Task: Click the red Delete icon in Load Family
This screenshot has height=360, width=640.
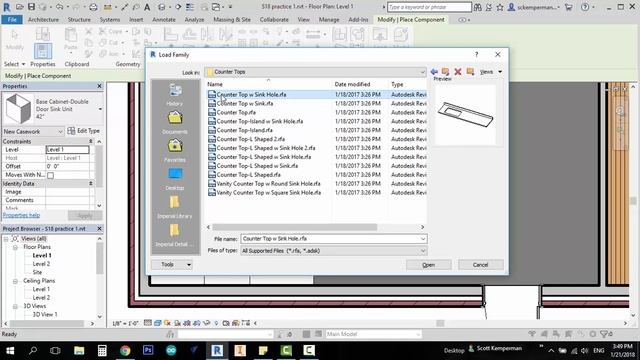Action: click(x=458, y=72)
